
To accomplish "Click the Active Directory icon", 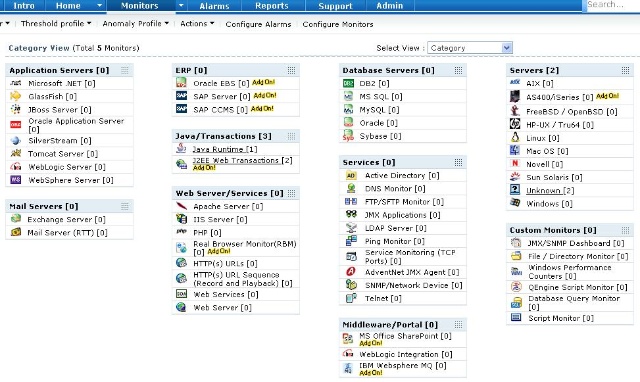I will pyautogui.click(x=351, y=175).
